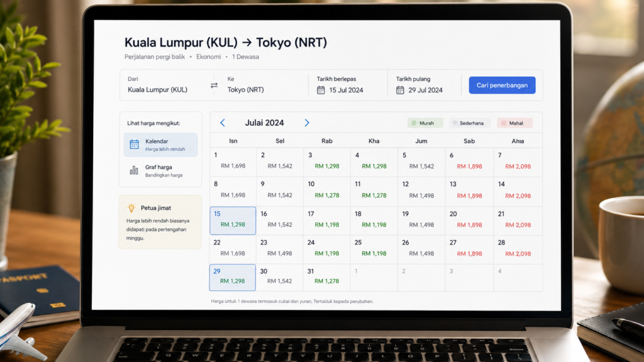The width and height of the screenshot is (644, 362).
Task: Select 30 July priced RM 1,542
Action: click(x=280, y=278)
